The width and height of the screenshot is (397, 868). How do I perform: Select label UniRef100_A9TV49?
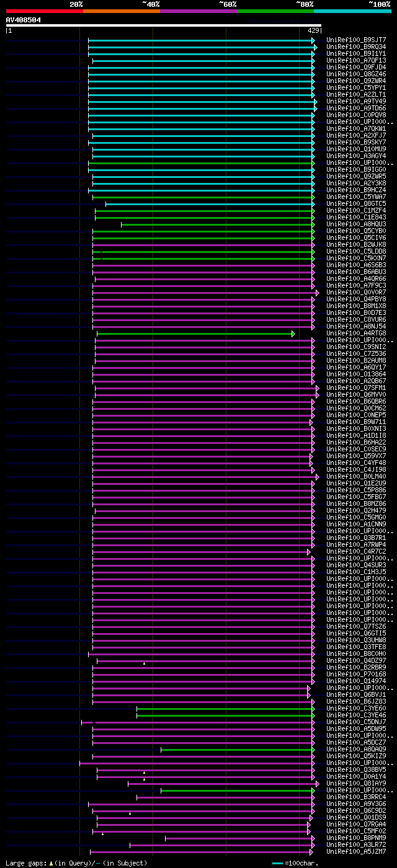(x=356, y=101)
